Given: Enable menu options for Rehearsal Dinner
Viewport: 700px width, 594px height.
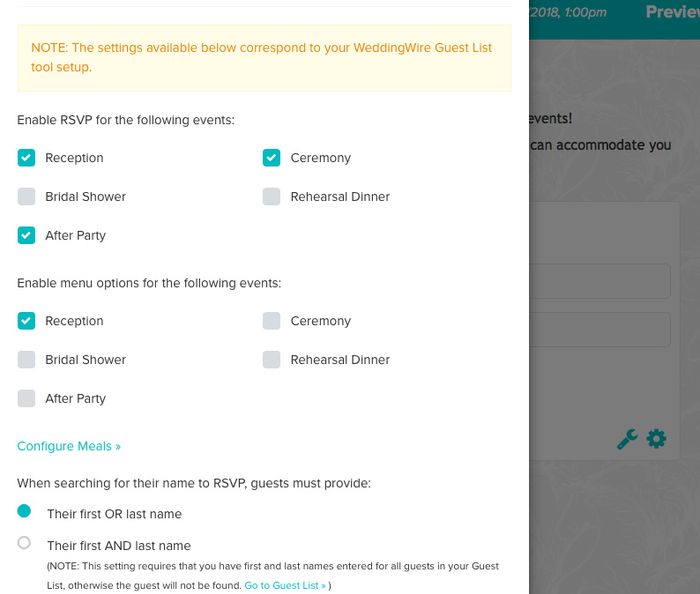Looking at the screenshot, I should tap(271, 360).
